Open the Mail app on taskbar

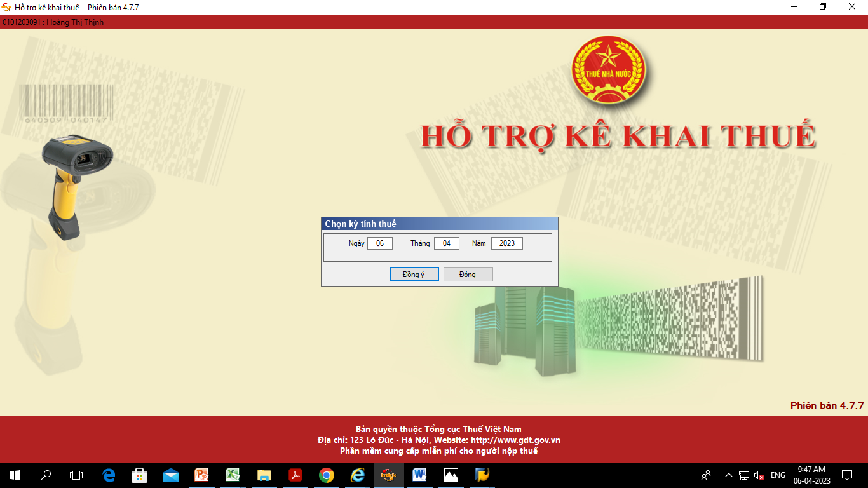point(170,475)
